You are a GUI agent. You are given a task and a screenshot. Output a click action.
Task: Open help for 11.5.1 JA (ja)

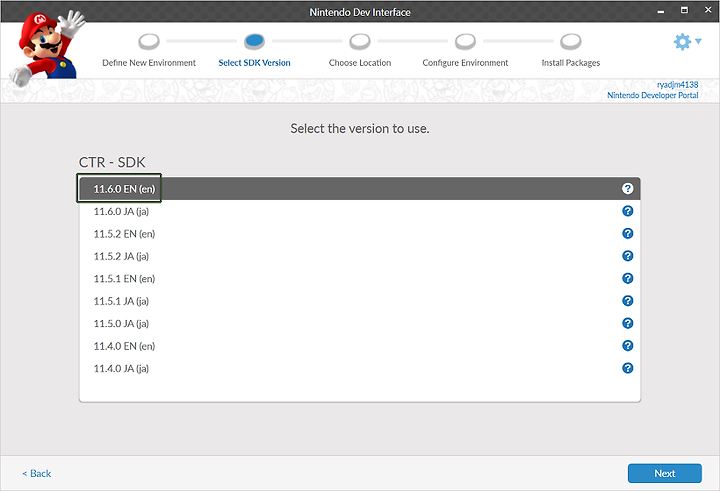click(x=627, y=301)
